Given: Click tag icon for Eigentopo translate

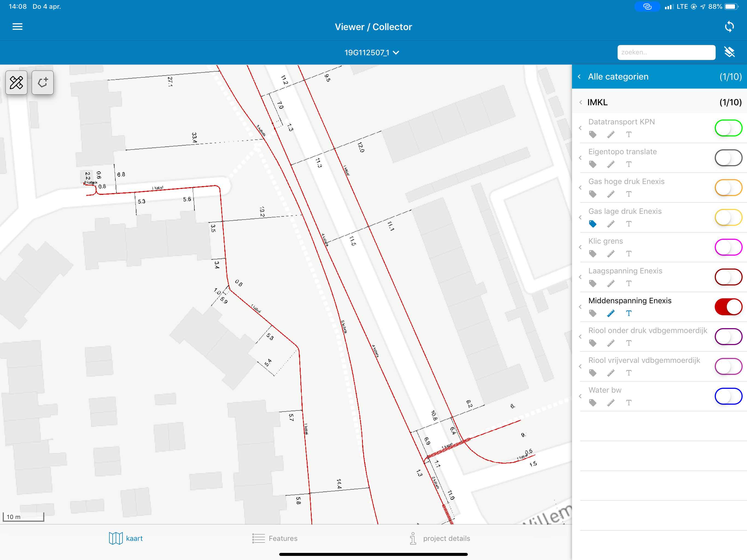Looking at the screenshot, I should tap(593, 165).
